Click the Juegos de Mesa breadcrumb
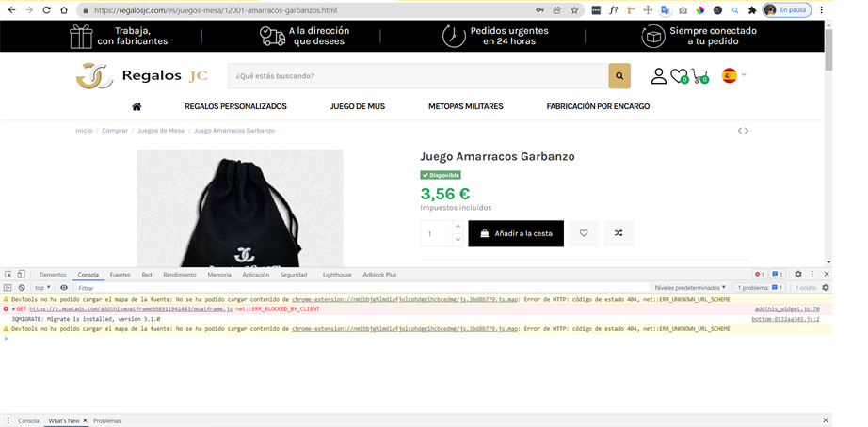This screenshot has height=427, width=868. tap(161, 131)
